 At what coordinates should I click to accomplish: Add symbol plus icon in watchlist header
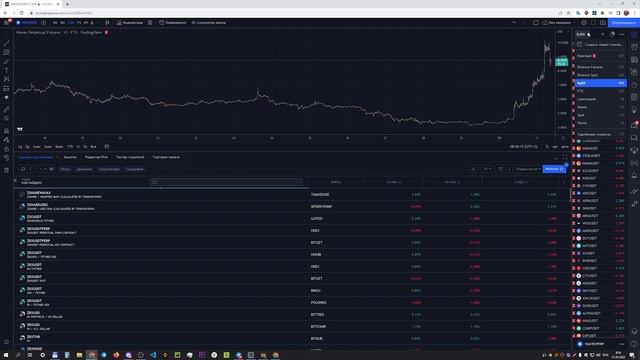[602, 34]
